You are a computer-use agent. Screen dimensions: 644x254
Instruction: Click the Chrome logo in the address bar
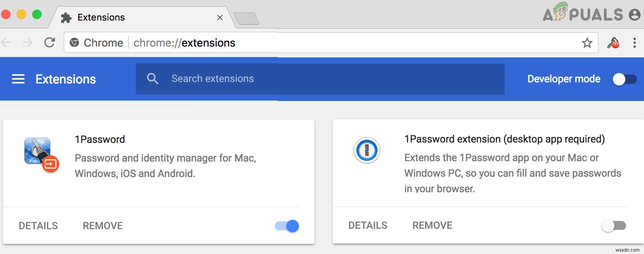coord(75,43)
